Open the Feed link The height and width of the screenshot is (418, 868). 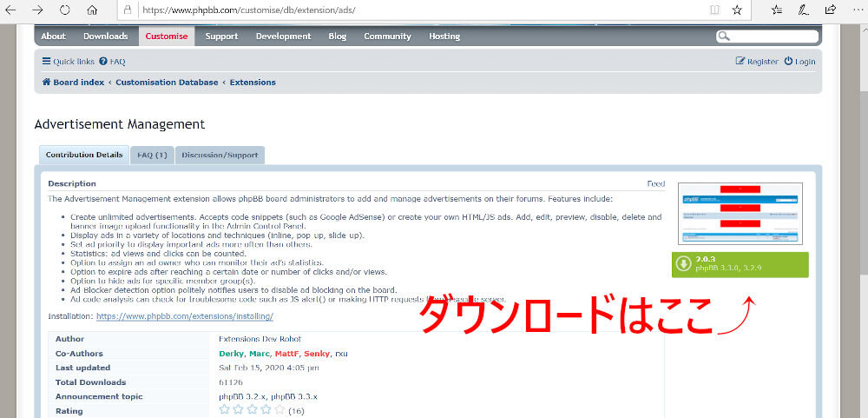click(x=656, y=183)
